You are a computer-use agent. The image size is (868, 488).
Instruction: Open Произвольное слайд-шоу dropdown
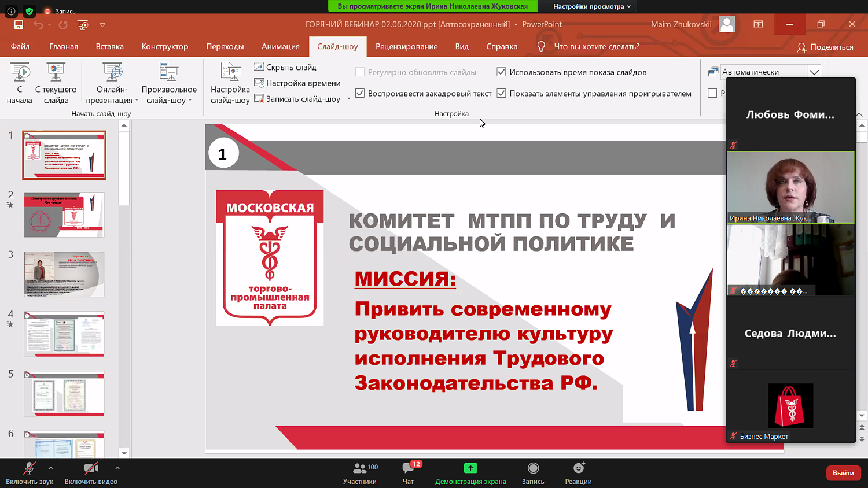coord(169,83)
